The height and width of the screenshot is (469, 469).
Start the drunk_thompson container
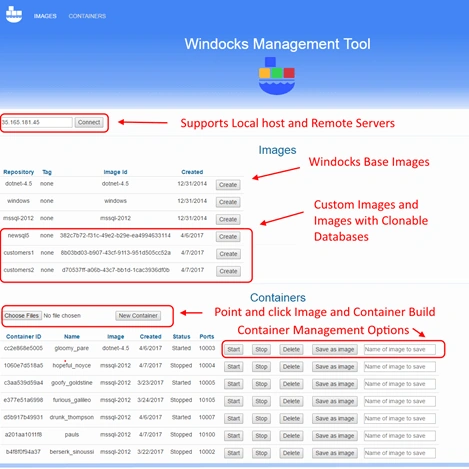point(234,419)
